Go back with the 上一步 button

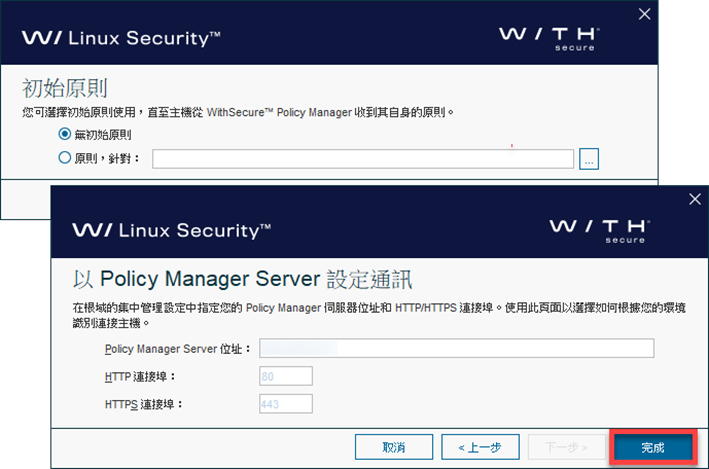point(480,447)
